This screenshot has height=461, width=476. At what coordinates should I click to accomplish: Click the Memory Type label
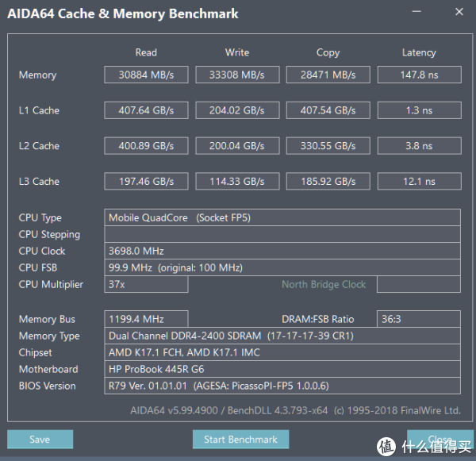click(x=49, y=336)
